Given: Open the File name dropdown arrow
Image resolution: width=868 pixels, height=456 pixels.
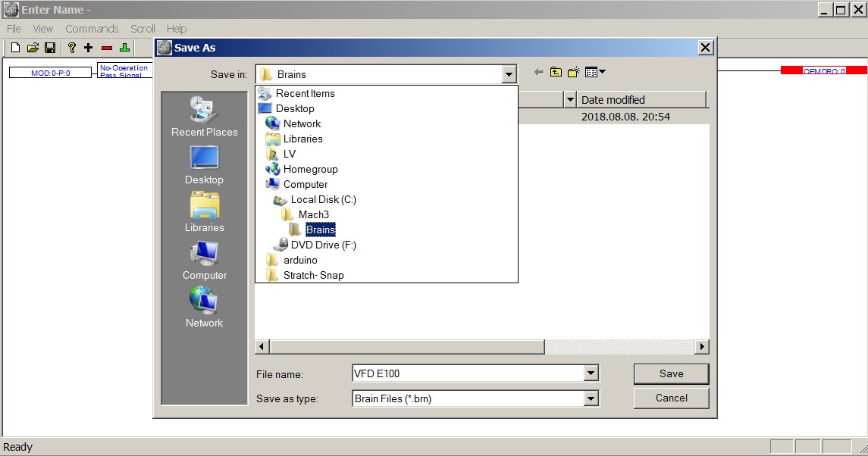Looking at the screenshot, I should pos(591,373).
